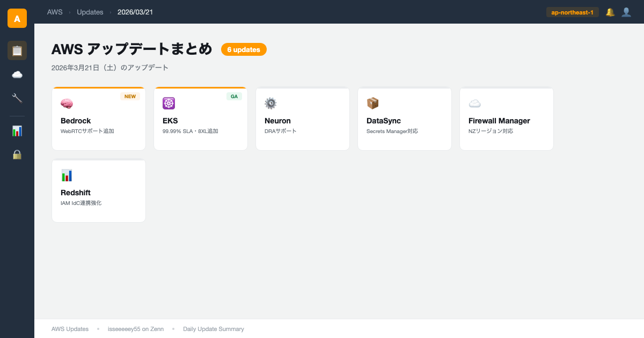Open the ap-northeast-1 region selector
Viewport: 644px width, 338px height.
(x=572, y=12)
